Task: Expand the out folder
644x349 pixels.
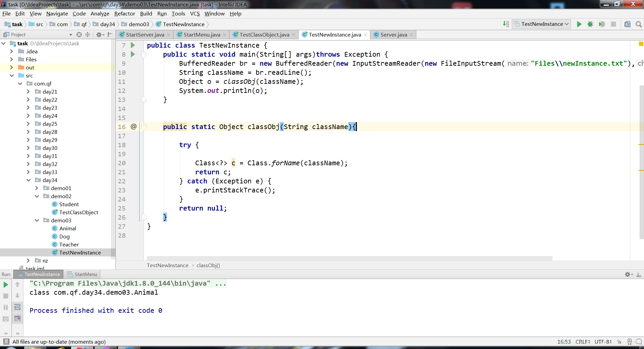Action: point(11,67)
